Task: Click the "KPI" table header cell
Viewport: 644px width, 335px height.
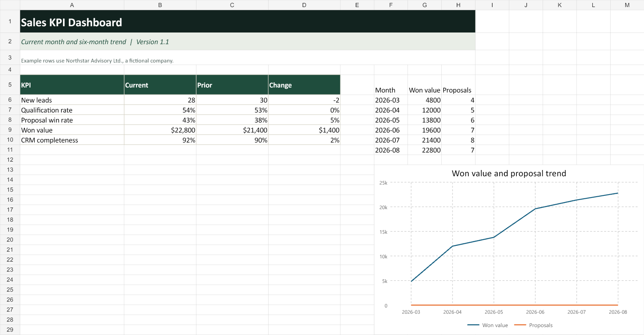Action: (72, 85)
